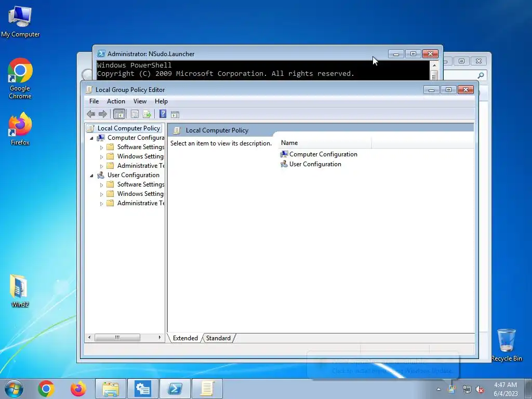Click the tree pane scroll-right arrow
The image size is (532, 399).
pyautogui.click(x=159, y=337)
